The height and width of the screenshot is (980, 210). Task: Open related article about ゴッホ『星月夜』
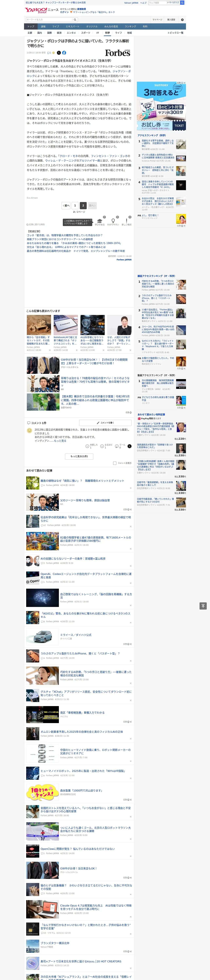tap(64, 236)
